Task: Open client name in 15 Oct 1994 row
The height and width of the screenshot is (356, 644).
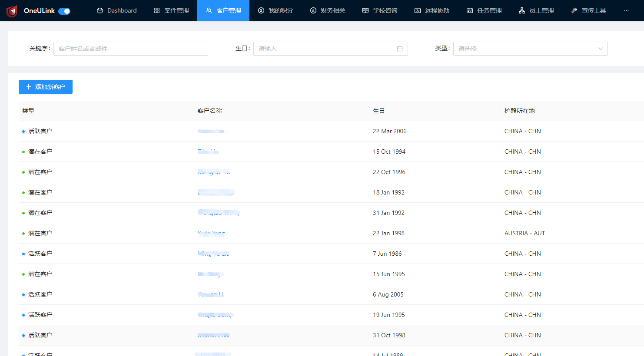Action: pyautogui.click(x=208, y=152)
